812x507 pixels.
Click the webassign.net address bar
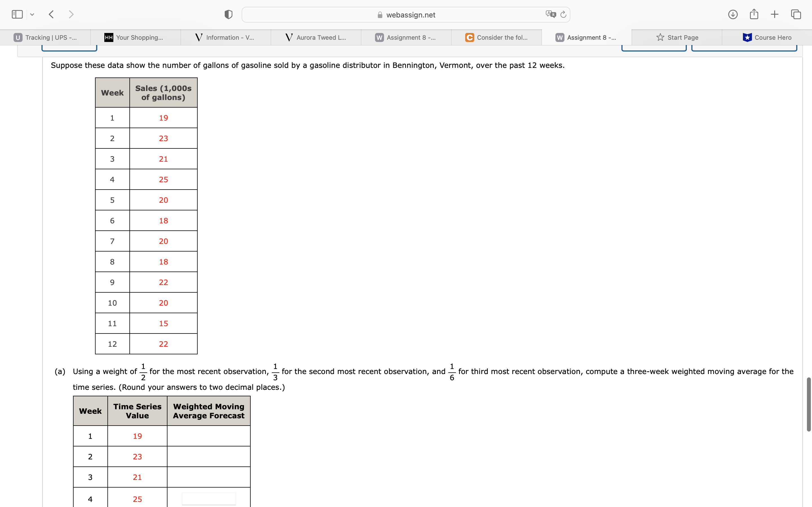pos(405,15)
